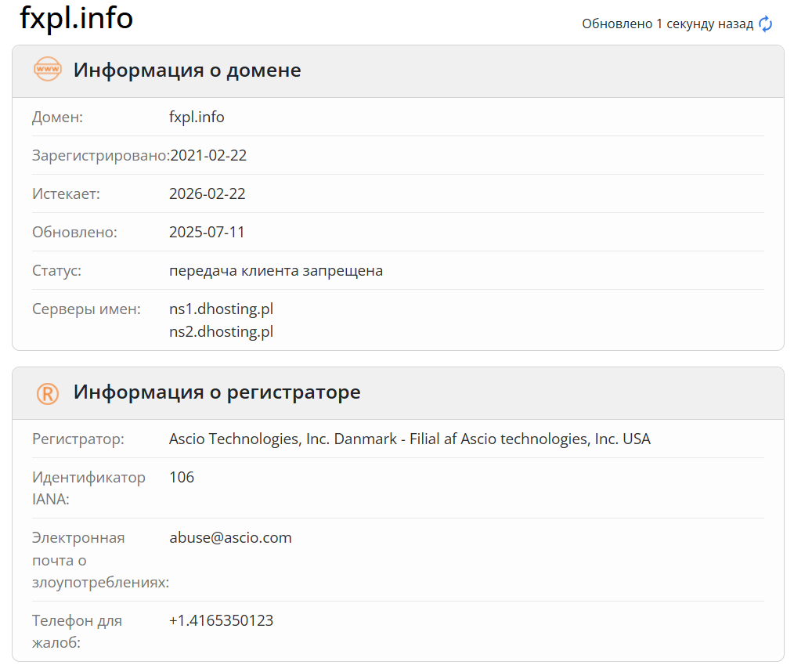Click the fxpl.info page title
Image resolution: width=794 pixels, height=672 pixels.
point(76,18)
